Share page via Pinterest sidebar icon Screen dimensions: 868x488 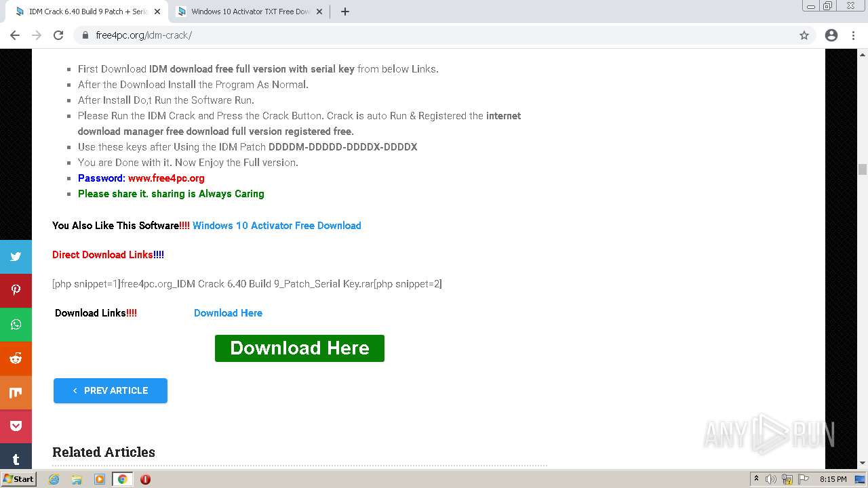[x=16, y=291]
